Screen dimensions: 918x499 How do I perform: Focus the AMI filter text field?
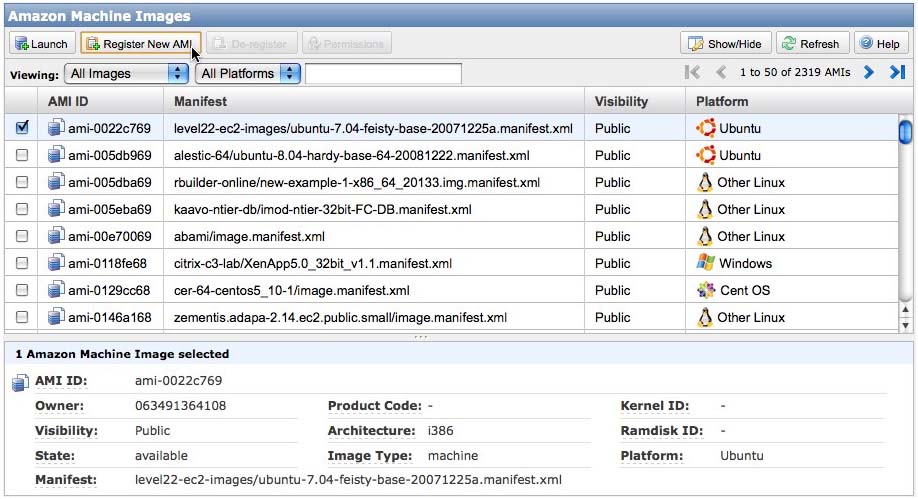coord(383,74)
